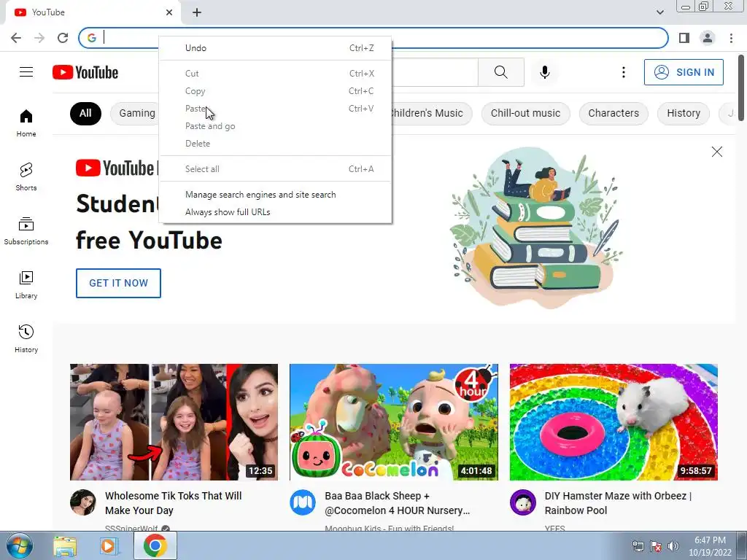Open History in sidebar

[x=26, y=338]
